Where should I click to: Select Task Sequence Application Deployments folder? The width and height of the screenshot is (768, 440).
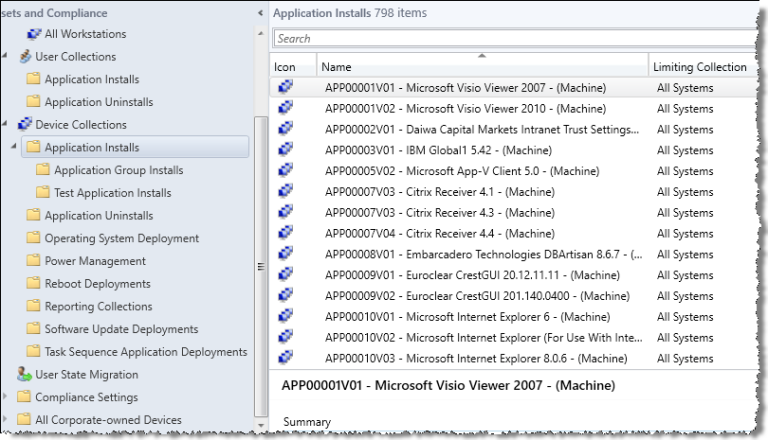pos(145,352)
